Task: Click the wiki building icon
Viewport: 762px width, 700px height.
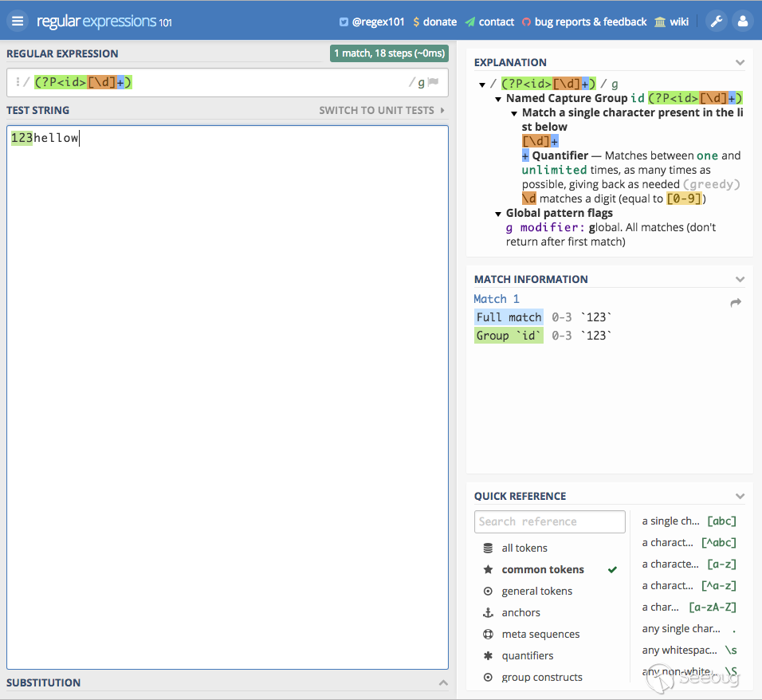Action: (660, 22)
